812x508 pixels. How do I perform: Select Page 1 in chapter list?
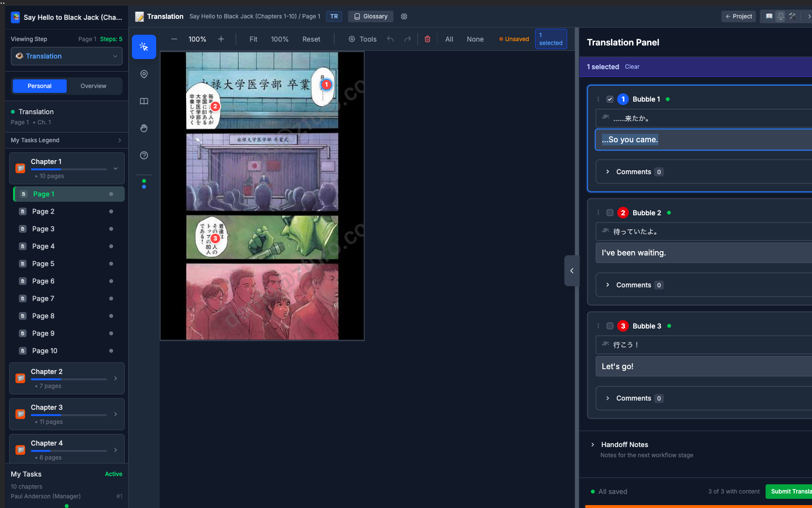[69, 194]
